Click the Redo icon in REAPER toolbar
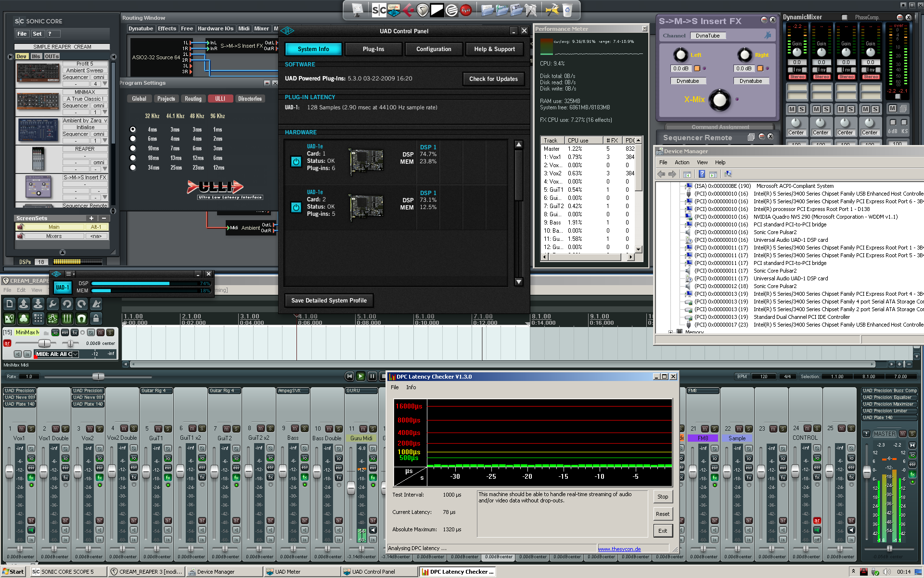The image size is (924, 578). coord(81,303)
